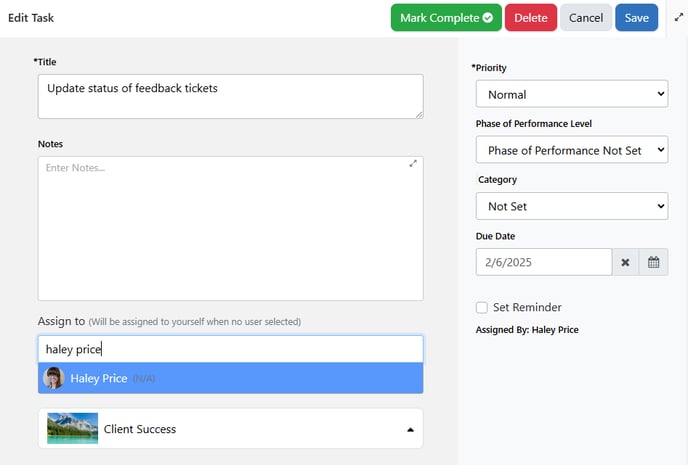The width and height of the screenshot is (688, 465).
Task: Focus the Due Date field showing 2/6/2025
Action: pos(544,262)
